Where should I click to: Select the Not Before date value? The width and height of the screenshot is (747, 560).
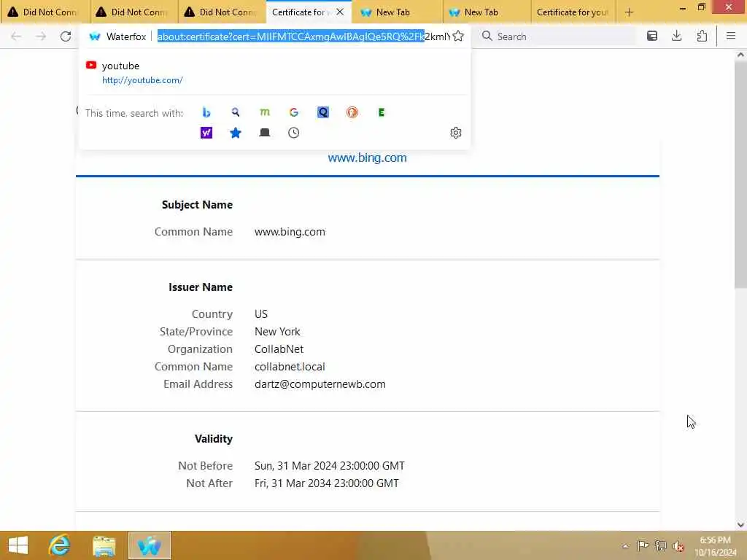330,466
